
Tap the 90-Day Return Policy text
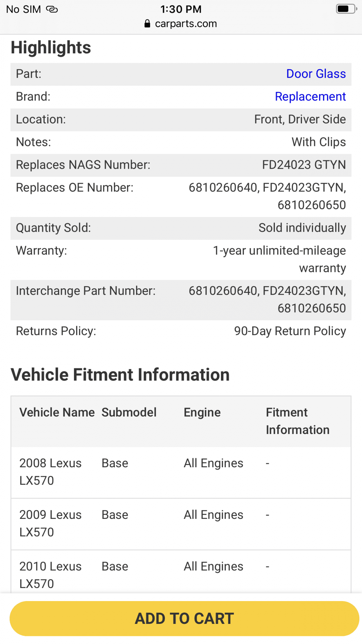coord(290,331)
